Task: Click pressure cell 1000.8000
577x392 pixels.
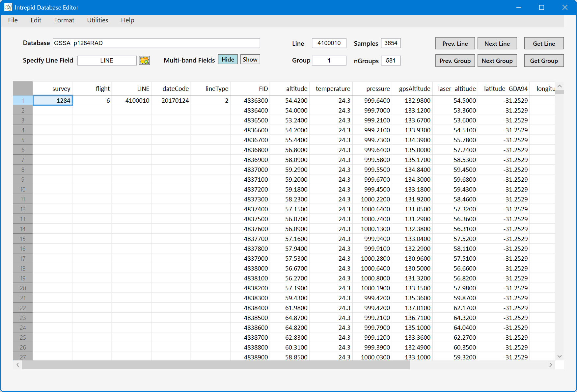Action: coord(372,278)
